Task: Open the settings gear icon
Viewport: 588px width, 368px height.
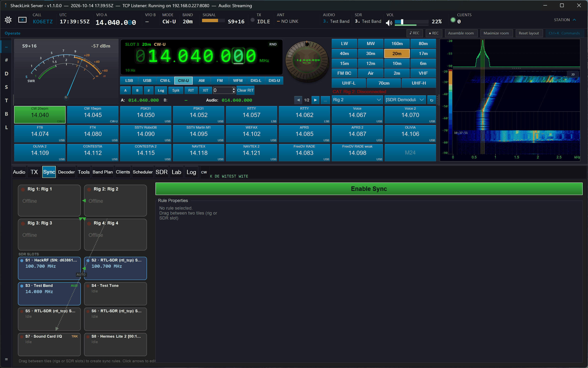Action: 8,20
